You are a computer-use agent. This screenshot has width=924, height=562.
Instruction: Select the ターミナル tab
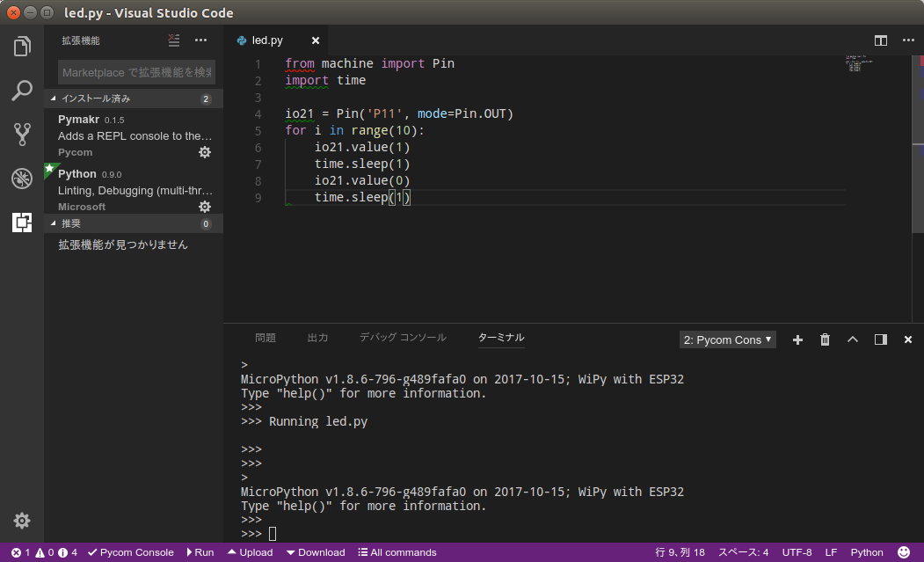(501, 338)
